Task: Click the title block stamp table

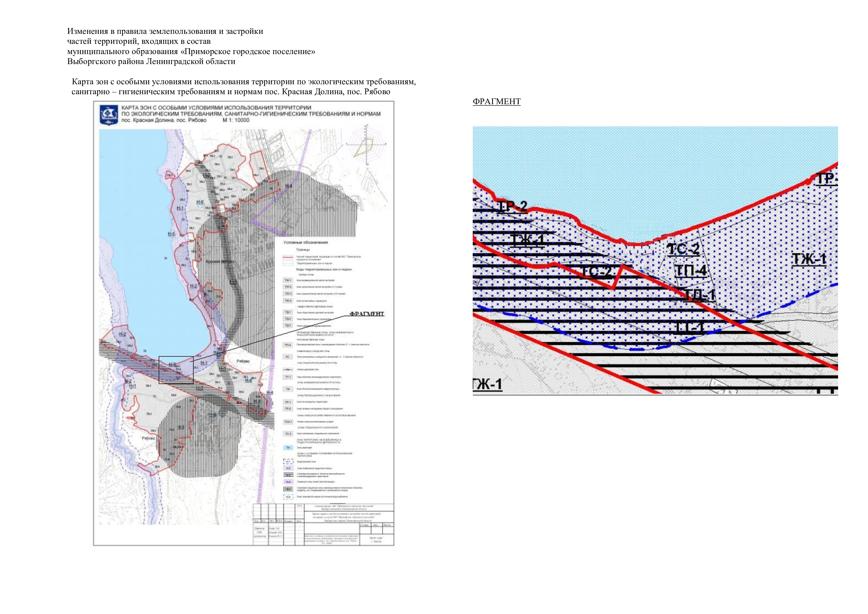Action: 323,524
